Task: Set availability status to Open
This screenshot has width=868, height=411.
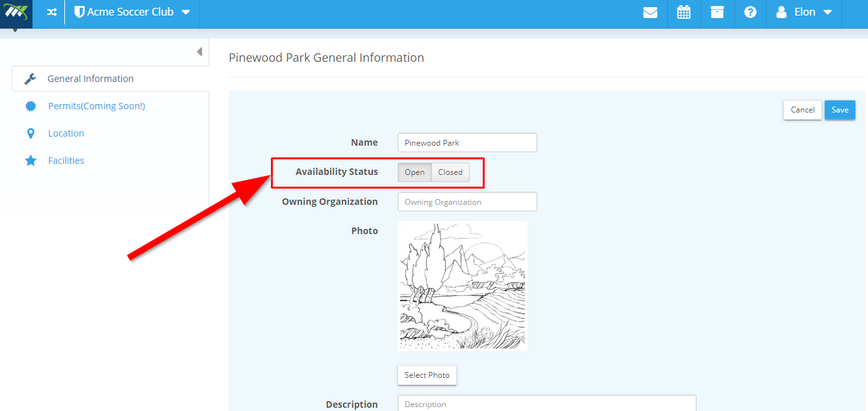Action: pos(415,172)
